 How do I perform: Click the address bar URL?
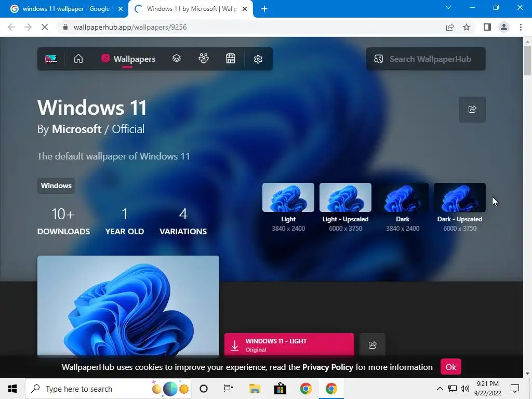130,27
